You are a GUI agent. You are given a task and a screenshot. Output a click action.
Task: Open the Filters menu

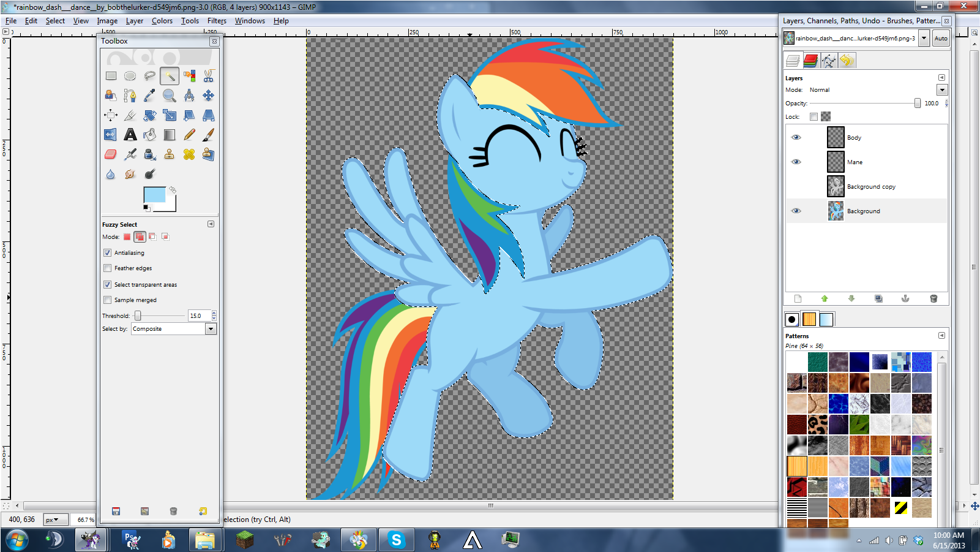pyautogui.click(x=217, y=21)
